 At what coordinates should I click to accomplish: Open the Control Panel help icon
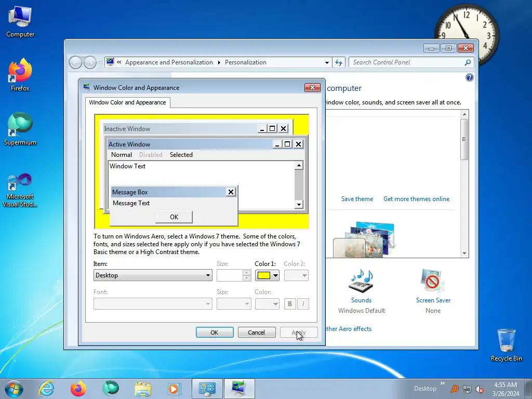tap(469, 77)
